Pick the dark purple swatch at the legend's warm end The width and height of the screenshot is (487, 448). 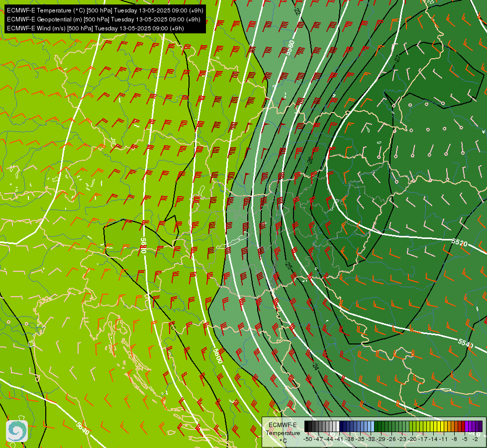pos(481,426)
